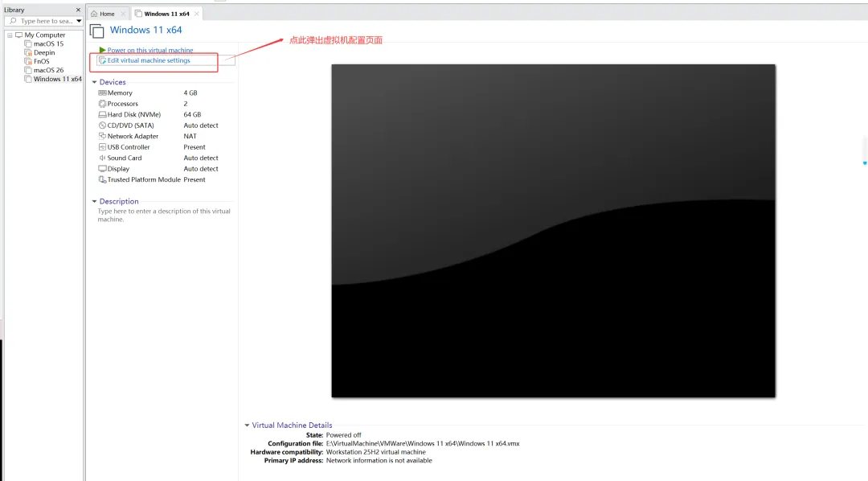Click the macOS 26 VM icon

coord(27,70)
